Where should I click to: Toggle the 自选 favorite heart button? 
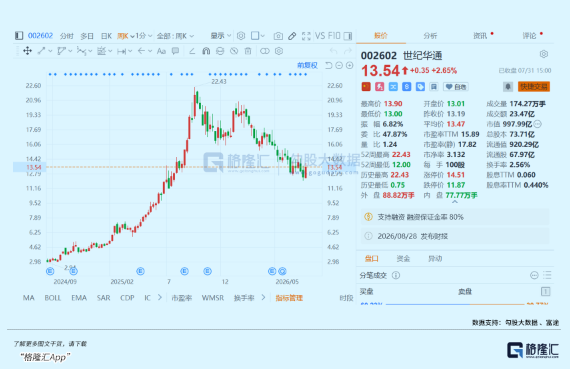point(456,87)
